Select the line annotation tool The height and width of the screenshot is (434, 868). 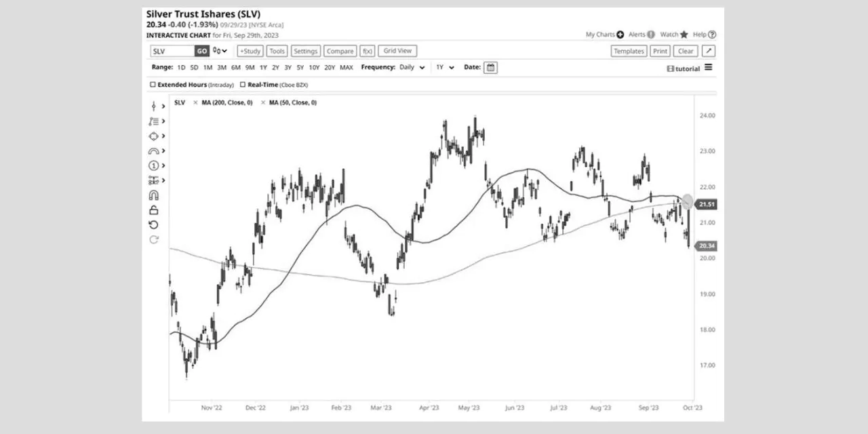click(x=154, y=106)
